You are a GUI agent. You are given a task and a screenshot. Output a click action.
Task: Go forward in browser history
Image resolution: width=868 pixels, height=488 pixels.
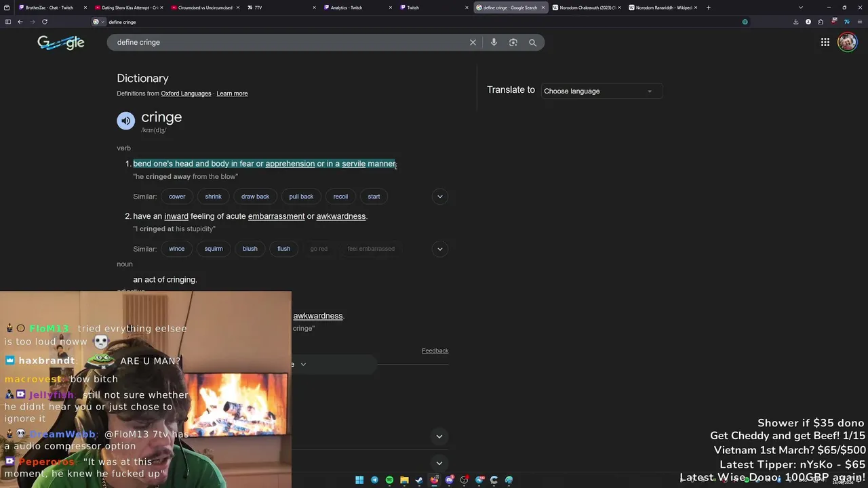tap(32, 22)
